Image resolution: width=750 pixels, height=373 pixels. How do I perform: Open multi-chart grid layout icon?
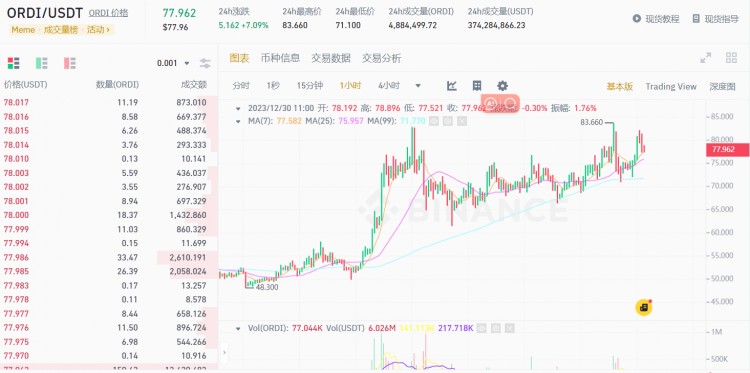coord(731,58)
